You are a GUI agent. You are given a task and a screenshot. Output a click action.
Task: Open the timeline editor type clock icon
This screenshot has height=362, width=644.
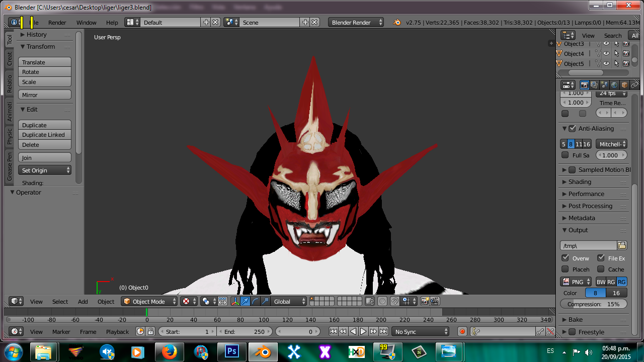click(x=17, y=331)
